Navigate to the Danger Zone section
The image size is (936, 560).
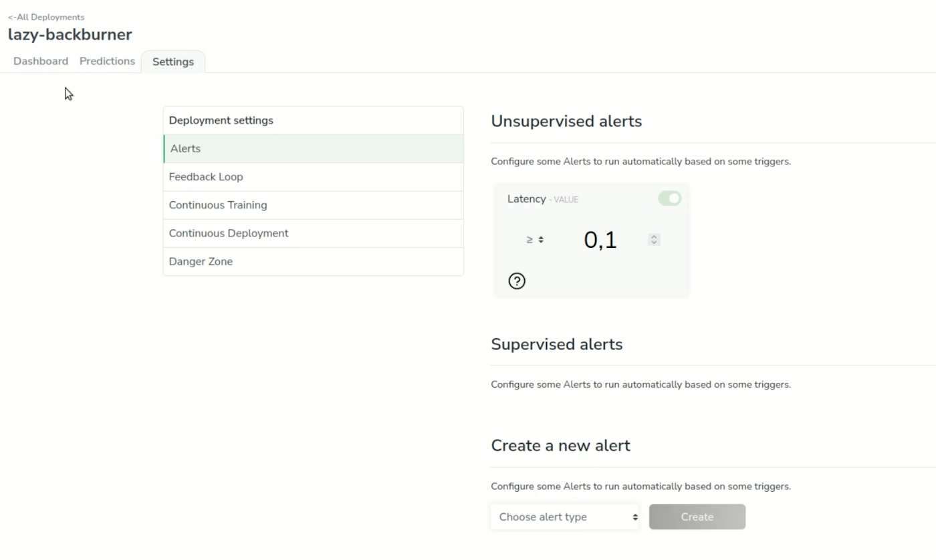[313, 261]
